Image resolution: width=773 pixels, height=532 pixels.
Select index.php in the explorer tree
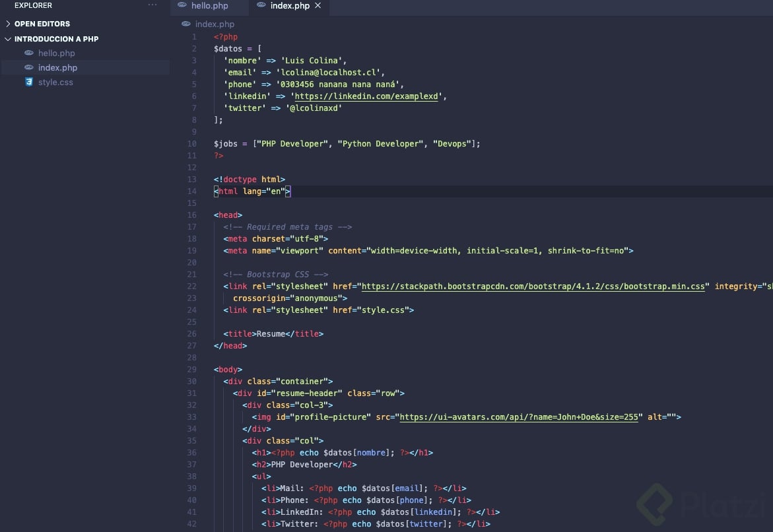point(57,67)
